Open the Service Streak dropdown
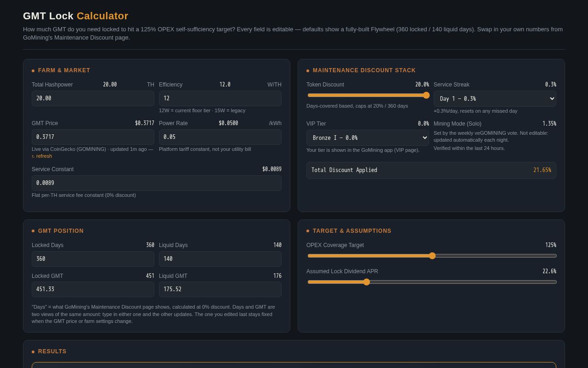The height and width of the screenshot is (368, 588). [495, 98]
